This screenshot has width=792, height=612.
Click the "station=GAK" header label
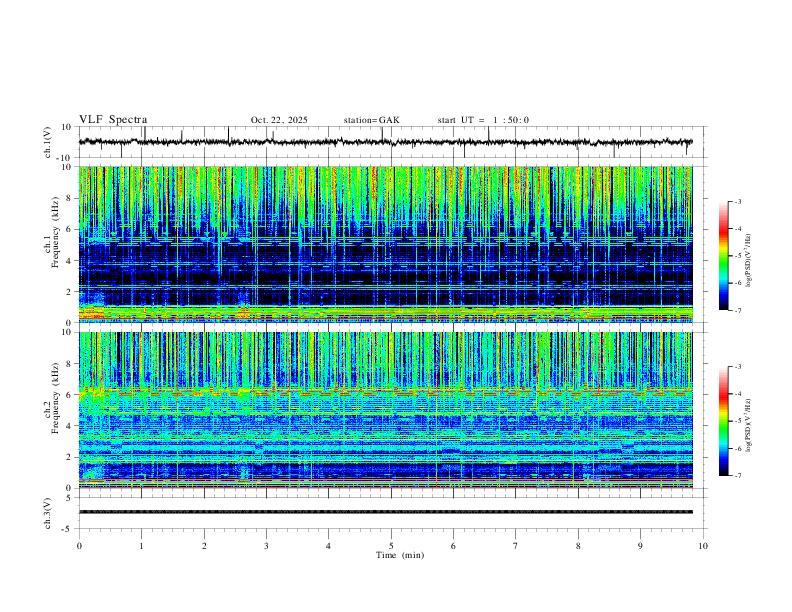click(x=371, y=120)
